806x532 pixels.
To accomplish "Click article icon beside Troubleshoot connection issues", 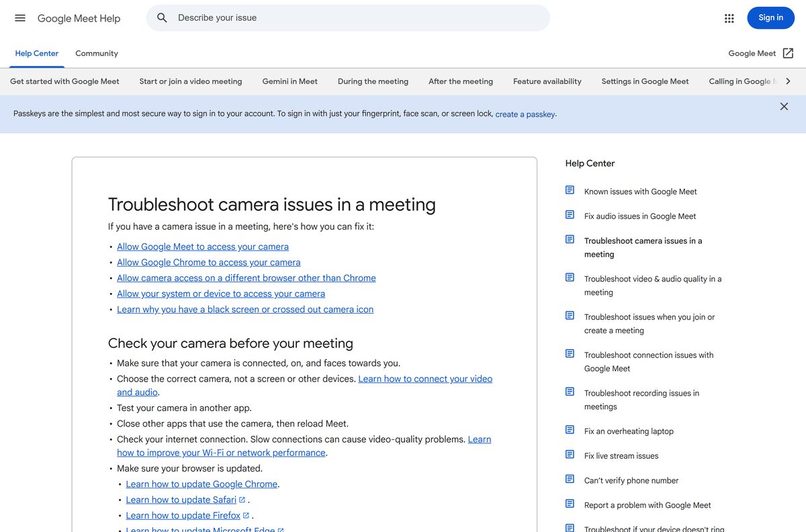I will click(x=570, y=353).
